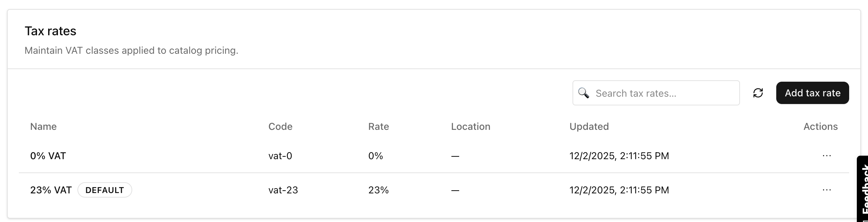The image size is (868, 222).
Task: Sort the table by the Code column
Action: pyautogui.click(x=280, y=126)
